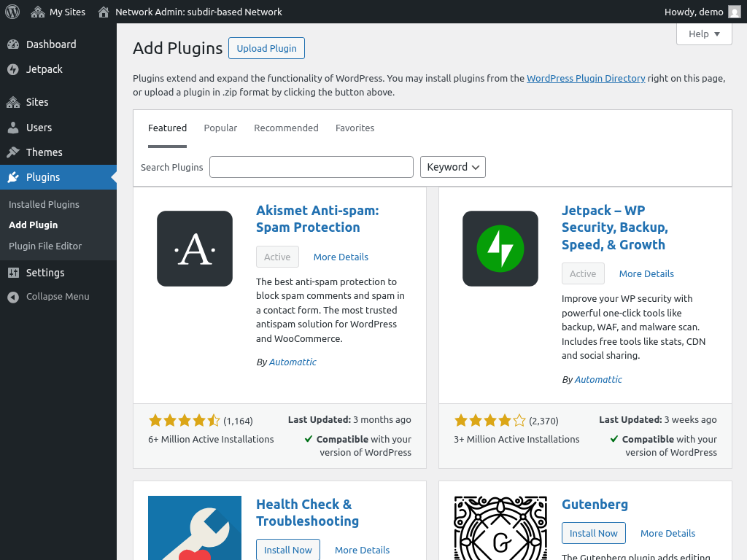The height and width of the screenshot is (560, 747).
Task: Switch to the Featured tab
Action: [x=167, y=128]
